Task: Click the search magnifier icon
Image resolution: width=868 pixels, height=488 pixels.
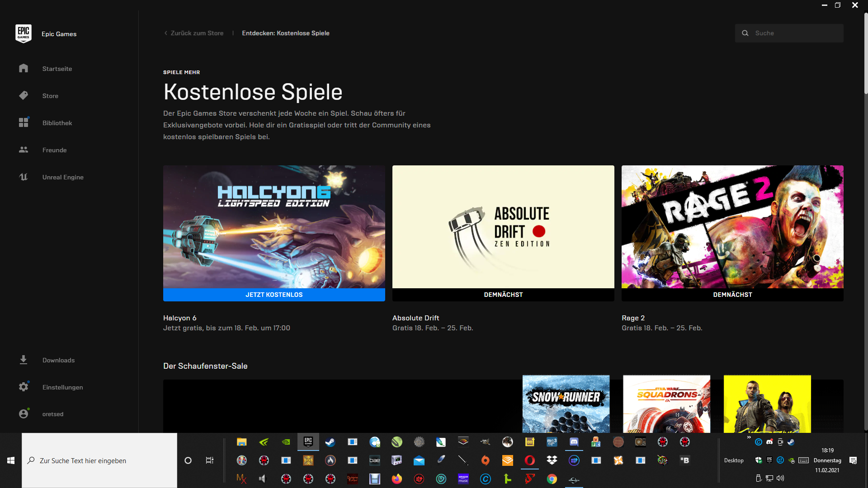Action: [x=745, y=33]
